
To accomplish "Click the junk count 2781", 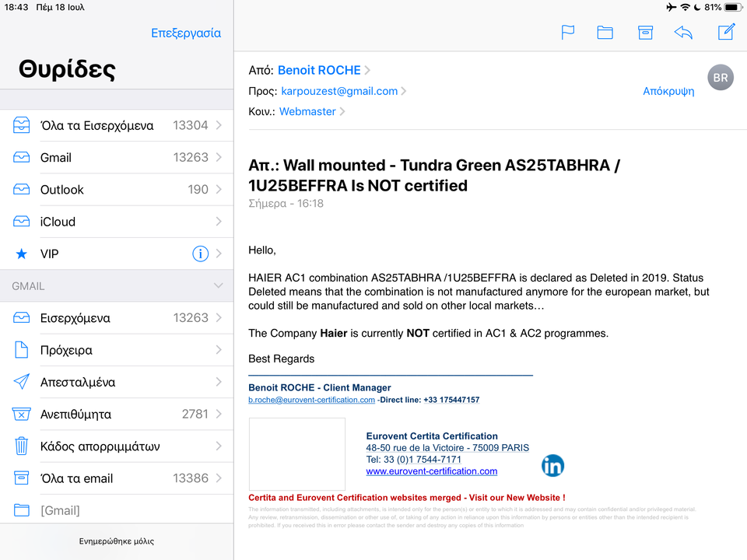I will (x=195, y=414).
